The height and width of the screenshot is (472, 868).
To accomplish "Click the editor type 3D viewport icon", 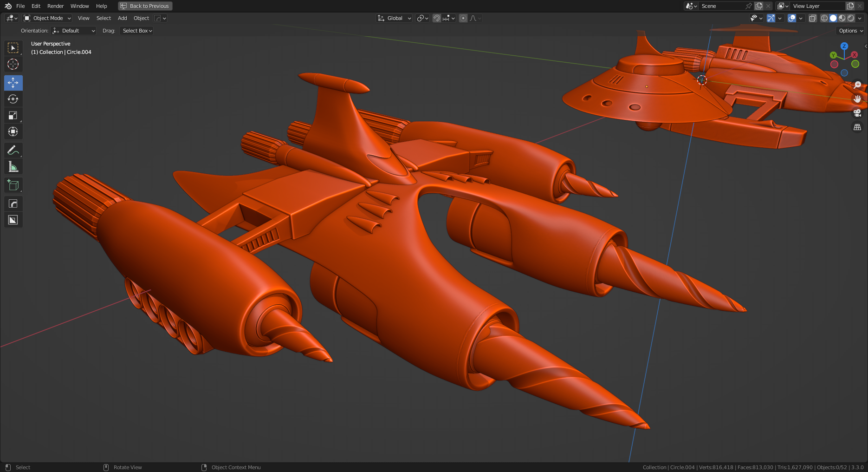I will [x=12, y=18].
